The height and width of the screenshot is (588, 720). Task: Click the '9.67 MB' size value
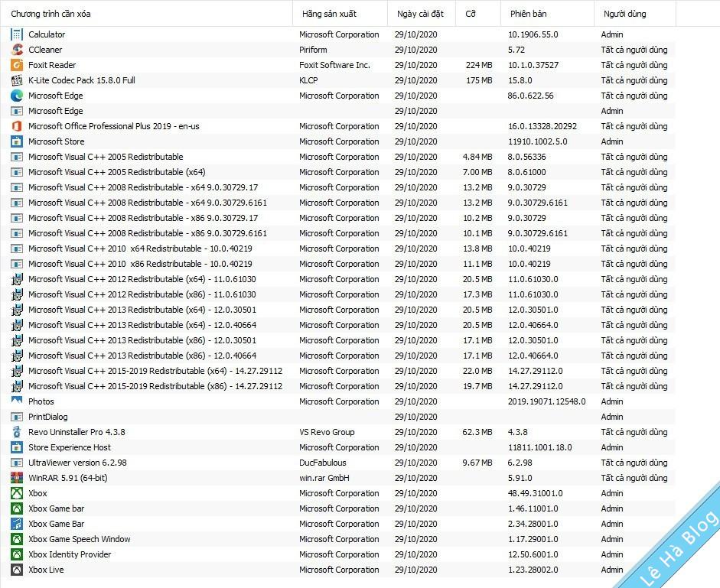(477, 463)
